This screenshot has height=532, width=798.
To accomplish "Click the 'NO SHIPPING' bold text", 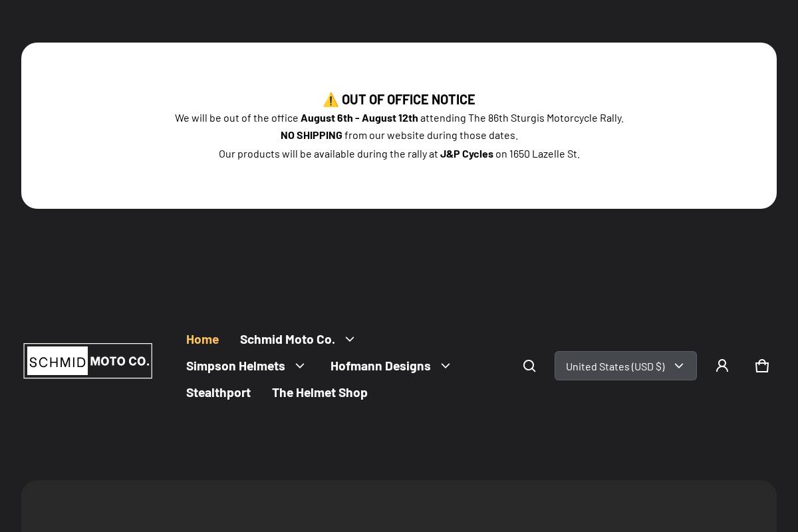I will click(x=311, y=135).
